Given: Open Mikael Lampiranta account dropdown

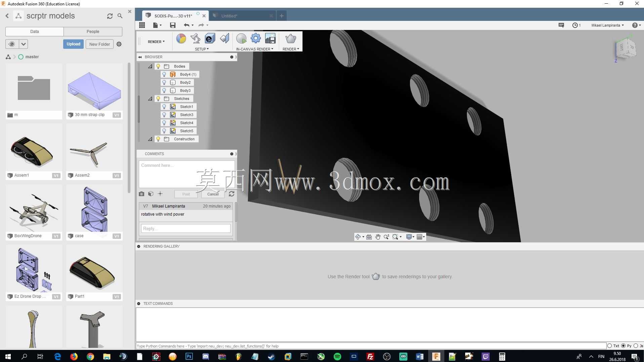Looking at the screenshot, I should [x=607, y=25].
